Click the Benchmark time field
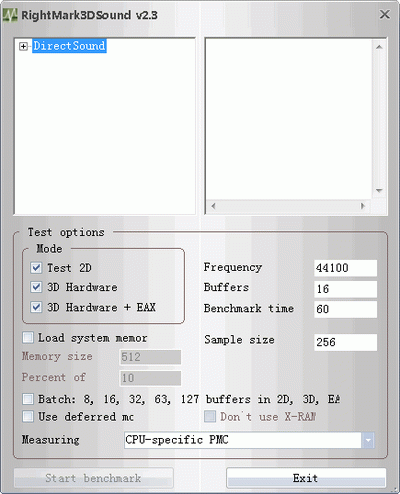400x494 pixels. pyautogui.click(x=345, y=309)
